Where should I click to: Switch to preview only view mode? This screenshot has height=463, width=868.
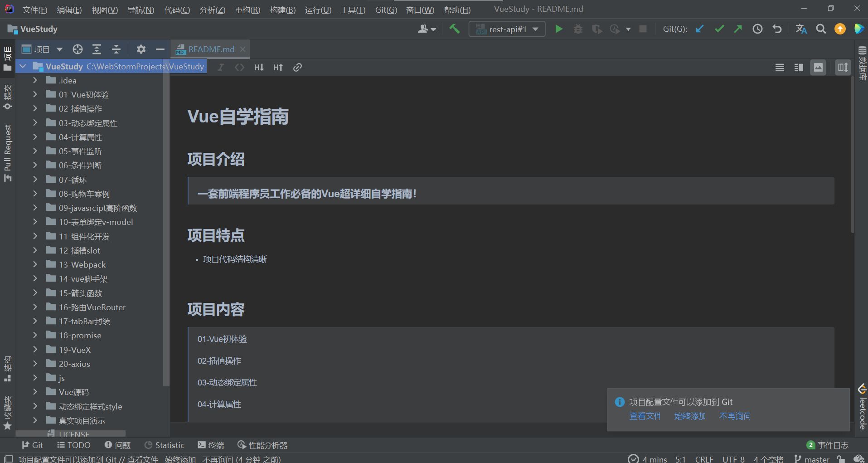[x=818, y=68]
